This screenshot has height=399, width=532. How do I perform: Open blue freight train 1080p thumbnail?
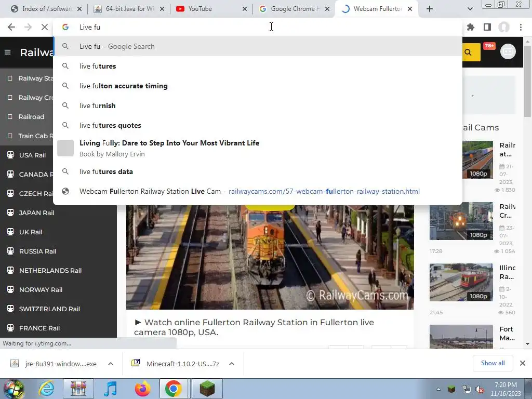click(x=478, y=159)
